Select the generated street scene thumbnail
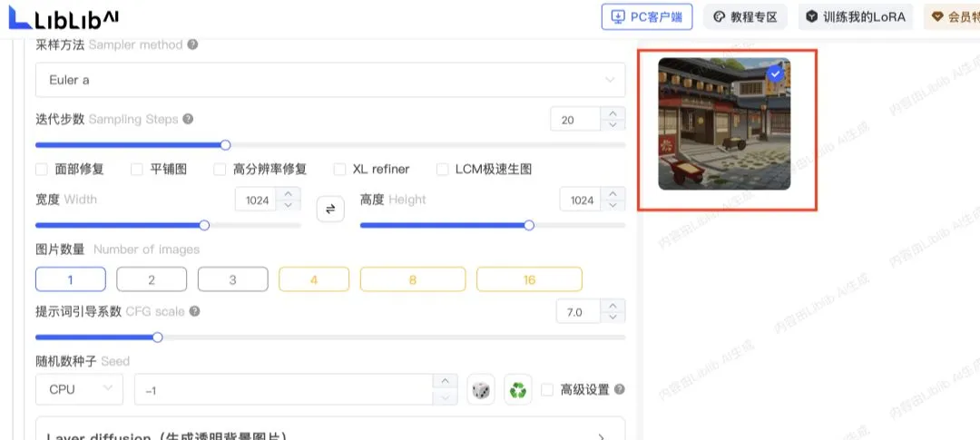980x440 pixels. 724,123
